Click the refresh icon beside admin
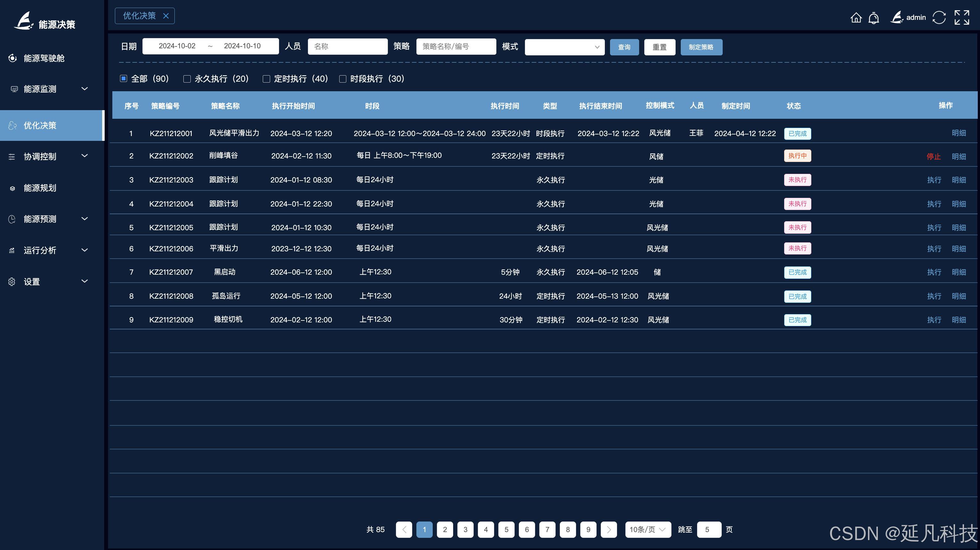Viewport: 980px width, 550px height. (939, 18)
